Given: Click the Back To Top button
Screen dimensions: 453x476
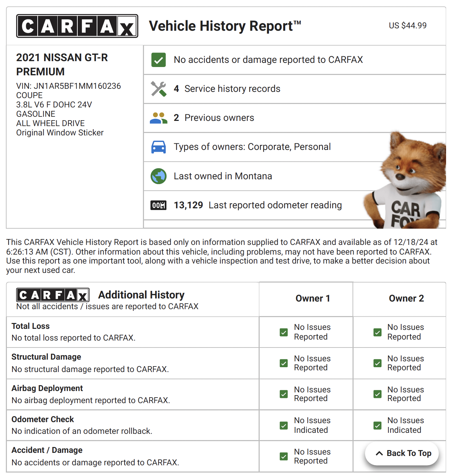Looking at the screenshot, I should [402, 453].
